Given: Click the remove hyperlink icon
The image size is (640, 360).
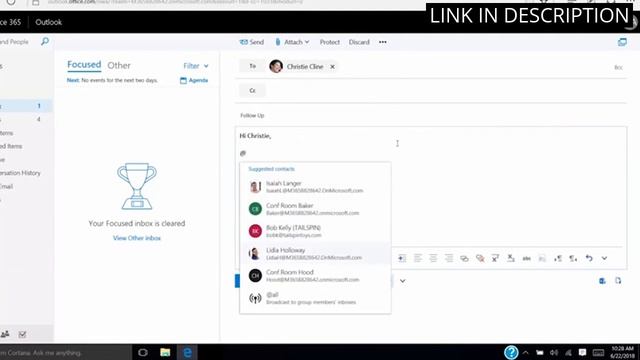Looking at the screenshot, I should pos(480,258).
